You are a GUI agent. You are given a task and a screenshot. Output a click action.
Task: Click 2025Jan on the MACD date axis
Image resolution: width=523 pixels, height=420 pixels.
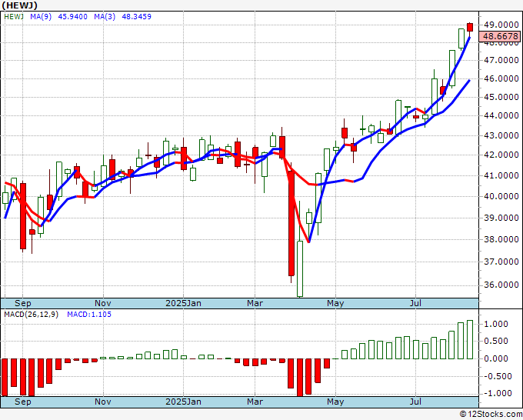[x=184, y=402]
